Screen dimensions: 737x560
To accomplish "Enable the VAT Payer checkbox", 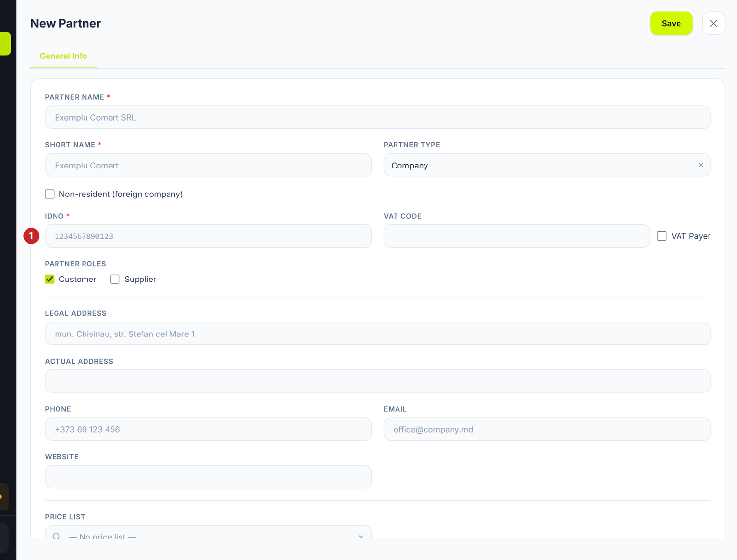I will pos(662,236).
